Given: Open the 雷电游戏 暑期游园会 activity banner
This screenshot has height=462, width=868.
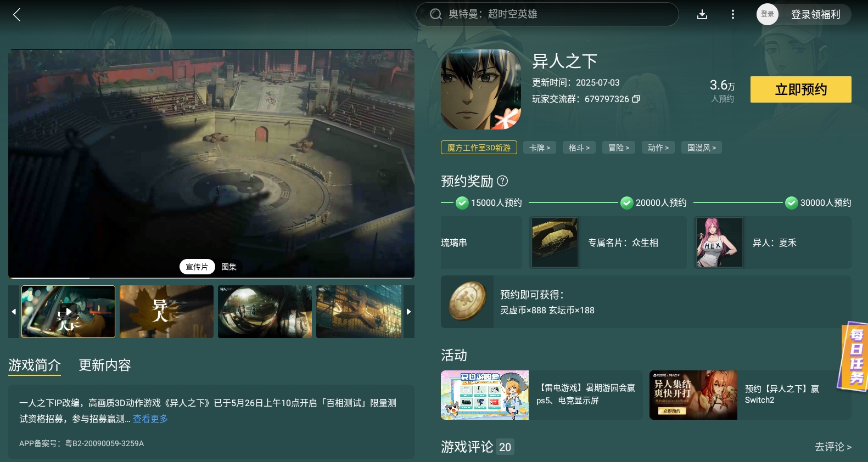Looking at the screenshot, I should pos(485,395).
